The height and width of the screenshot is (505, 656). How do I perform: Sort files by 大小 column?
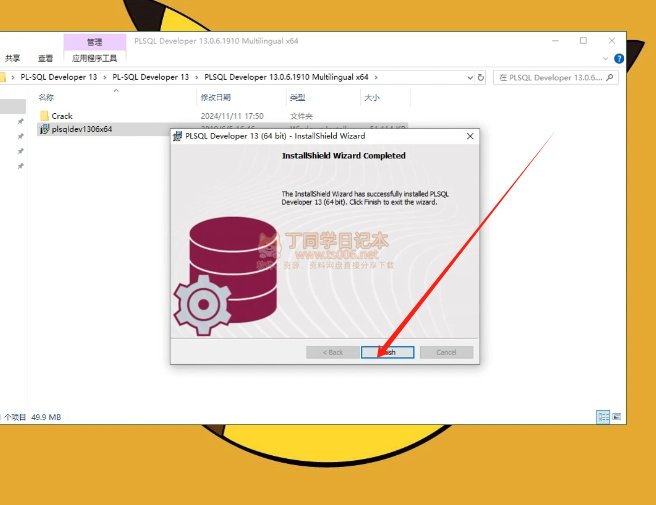tap(372, 97)
